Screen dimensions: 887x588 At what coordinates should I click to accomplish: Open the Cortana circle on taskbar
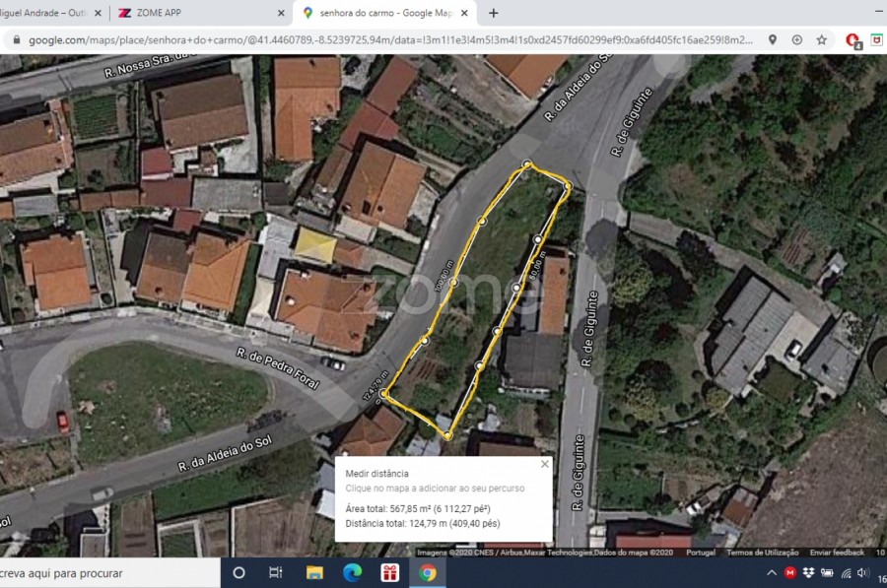[x=239, y=573]
